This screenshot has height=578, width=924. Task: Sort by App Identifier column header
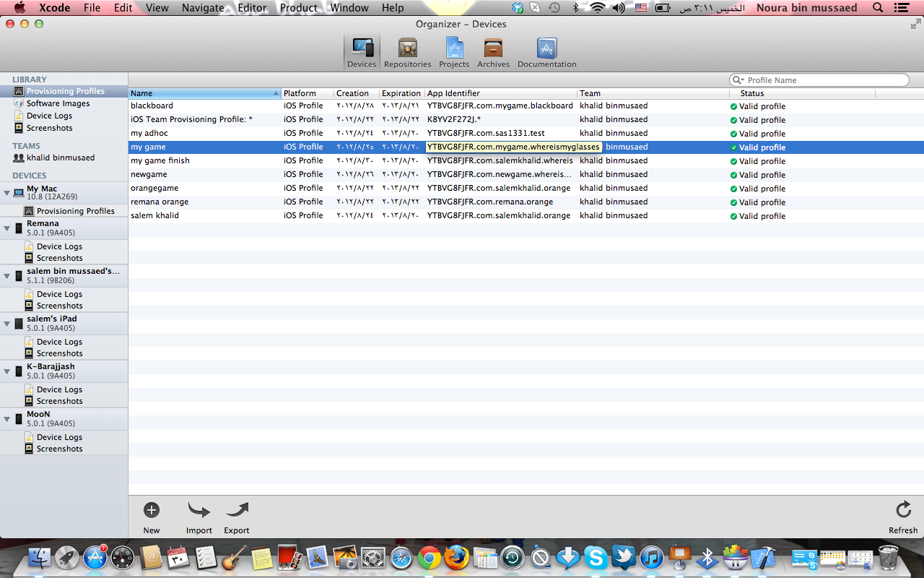click(501, 93)
